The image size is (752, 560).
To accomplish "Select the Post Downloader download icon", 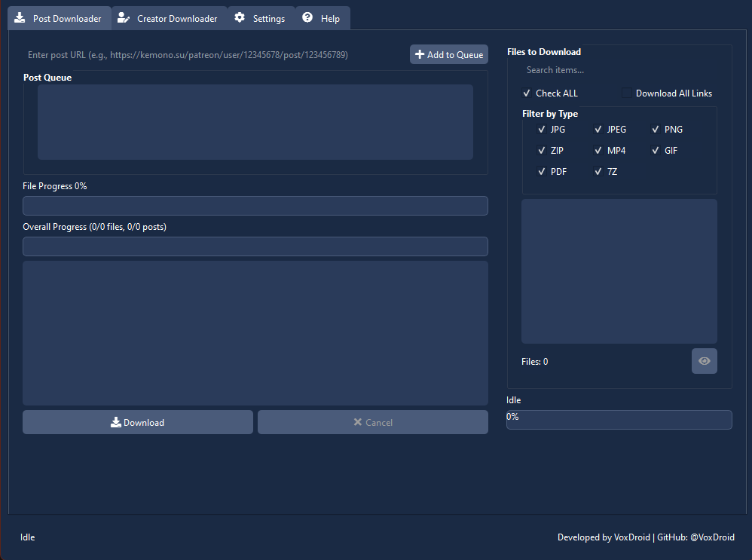I will click(20, 17).
